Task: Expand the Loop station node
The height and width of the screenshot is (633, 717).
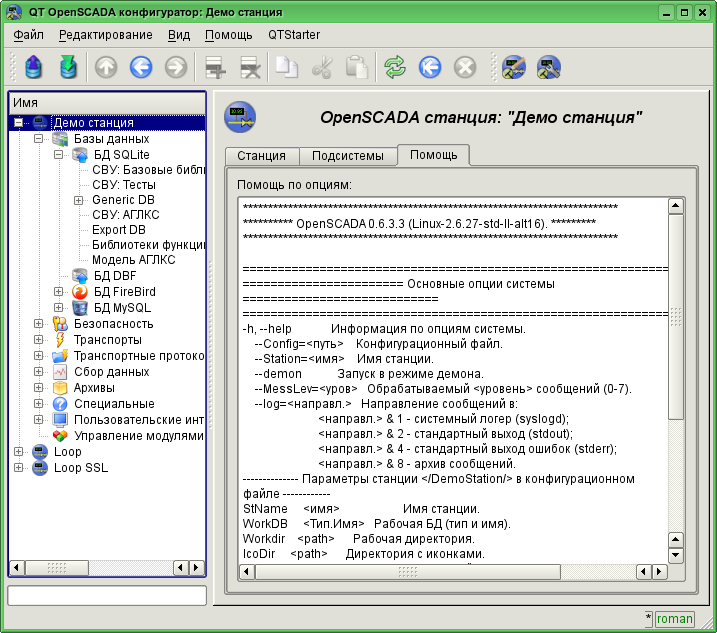Action: click(x=18, y=452)
